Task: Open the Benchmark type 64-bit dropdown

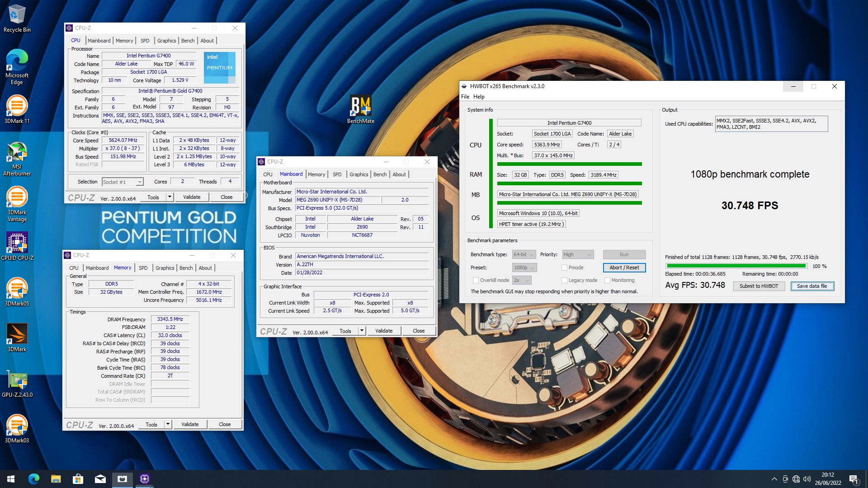Action: coord(524,254)
